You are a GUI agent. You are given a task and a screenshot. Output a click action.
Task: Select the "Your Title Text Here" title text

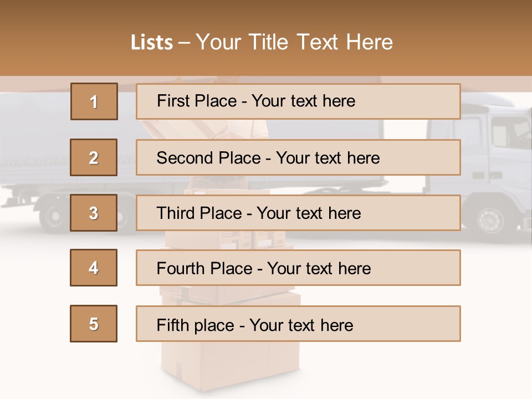pyautogui.click(x=294, y=42)
